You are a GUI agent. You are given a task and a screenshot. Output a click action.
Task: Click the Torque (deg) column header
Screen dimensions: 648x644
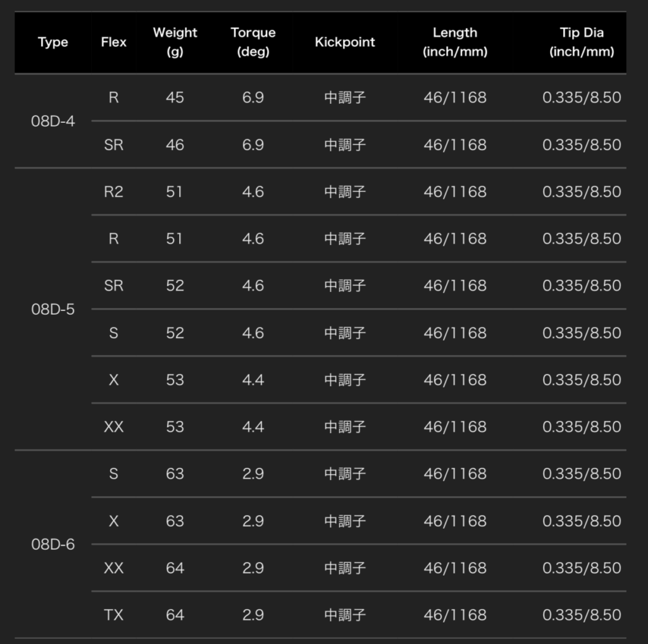(253, 42)
